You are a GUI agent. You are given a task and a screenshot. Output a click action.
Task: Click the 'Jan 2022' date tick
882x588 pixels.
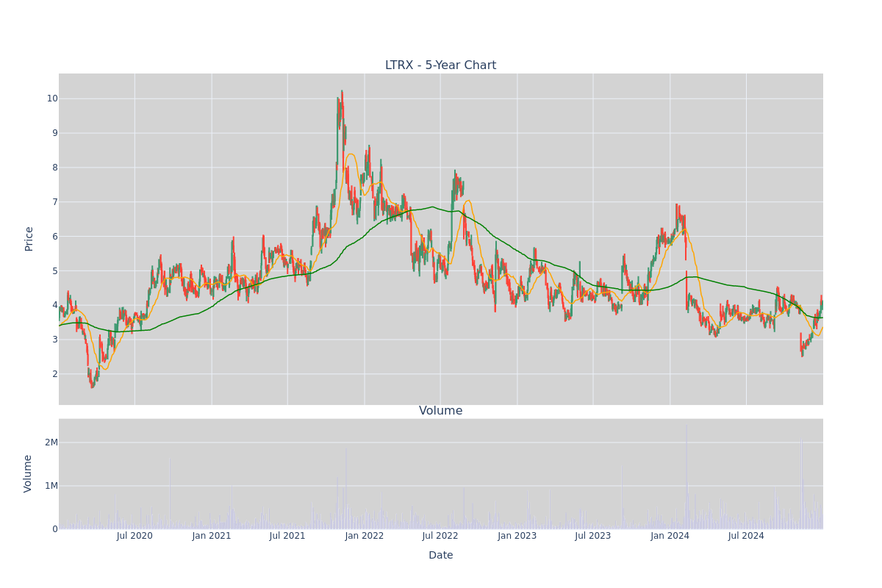[x=365, y=536]
